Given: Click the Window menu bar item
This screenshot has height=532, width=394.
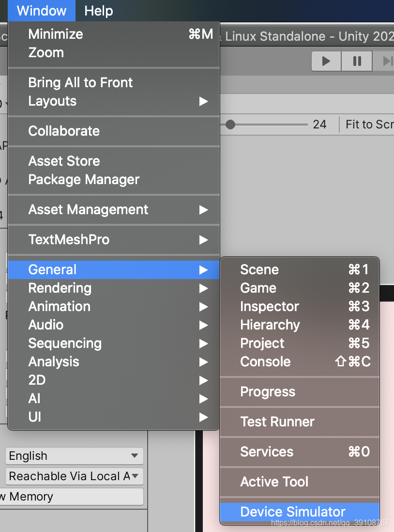Looking at the screenshot, I should [x=42, y=11].
